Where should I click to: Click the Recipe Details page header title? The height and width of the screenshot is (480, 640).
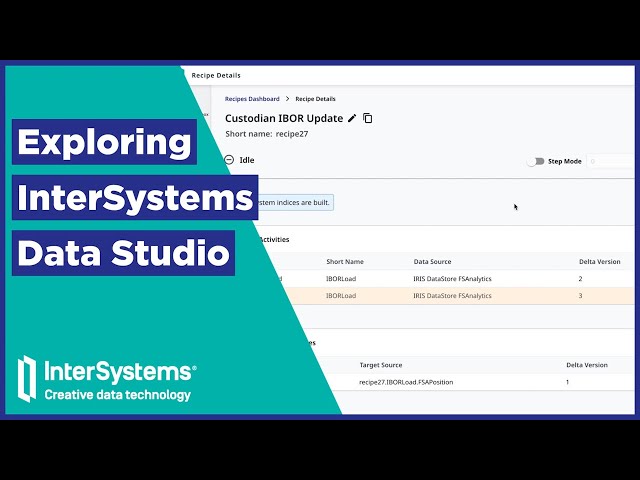(216, 76)
